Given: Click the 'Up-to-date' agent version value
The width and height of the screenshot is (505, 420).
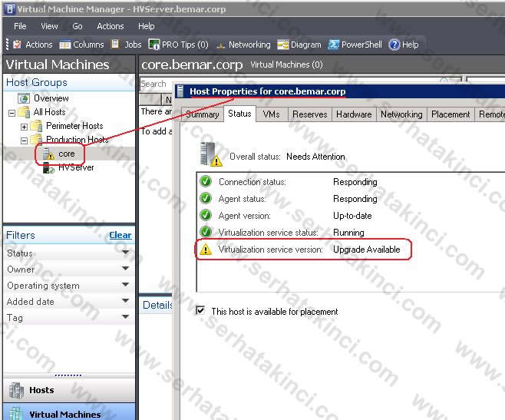Looking at the screenshot, I should pyautogui.click(x=352, y=216).
